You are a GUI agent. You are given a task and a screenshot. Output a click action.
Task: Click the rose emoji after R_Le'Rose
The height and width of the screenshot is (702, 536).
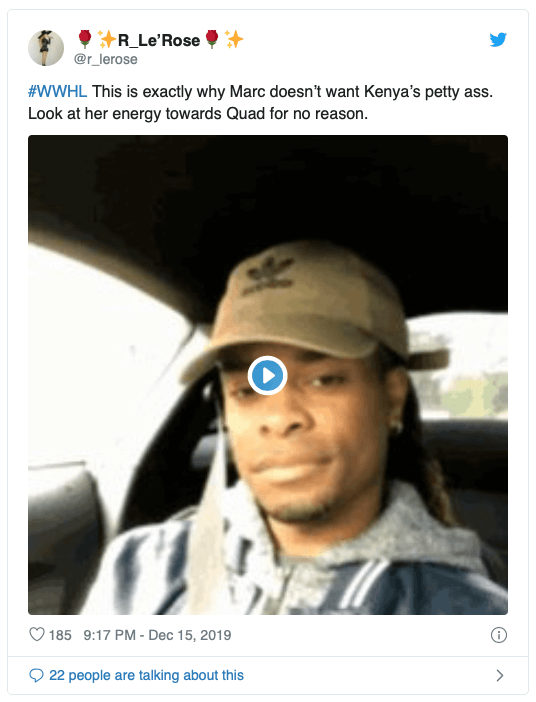click(212, 39)
